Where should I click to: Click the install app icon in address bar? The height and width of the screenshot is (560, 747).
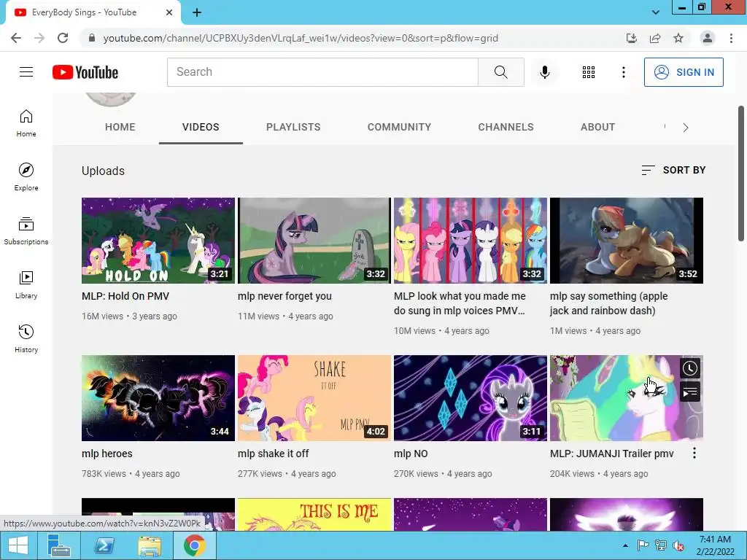coord(632,38)
